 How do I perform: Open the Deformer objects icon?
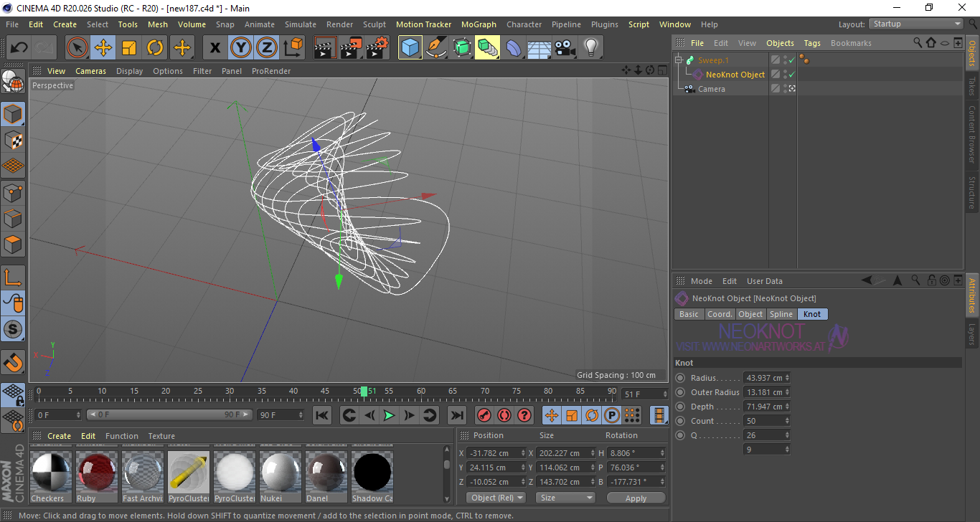pos(514,48)
